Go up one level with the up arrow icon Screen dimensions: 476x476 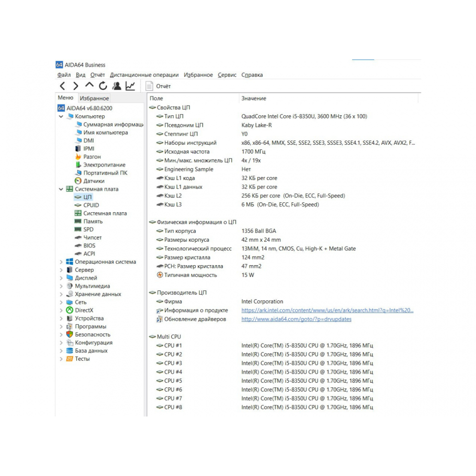pyautogui.click(x=89, y=86)
